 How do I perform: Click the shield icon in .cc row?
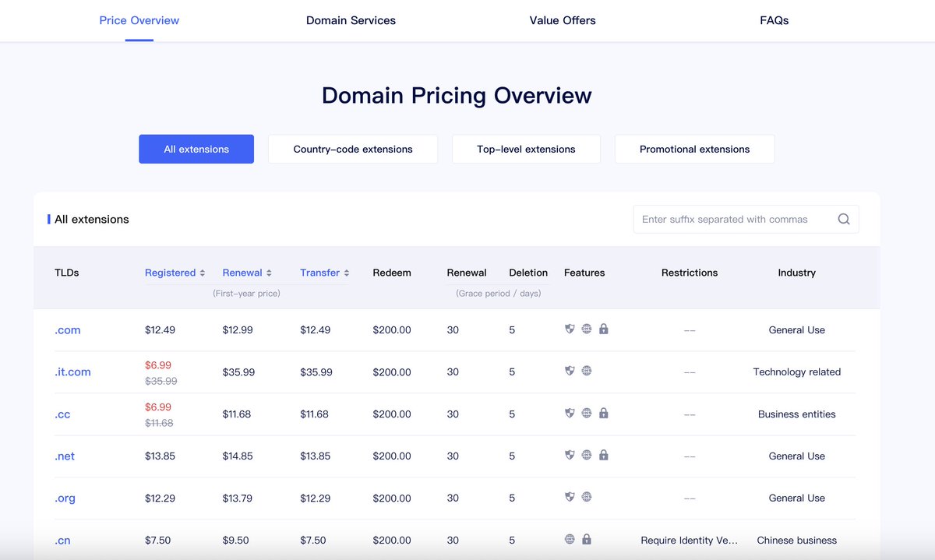click(570, 413)
